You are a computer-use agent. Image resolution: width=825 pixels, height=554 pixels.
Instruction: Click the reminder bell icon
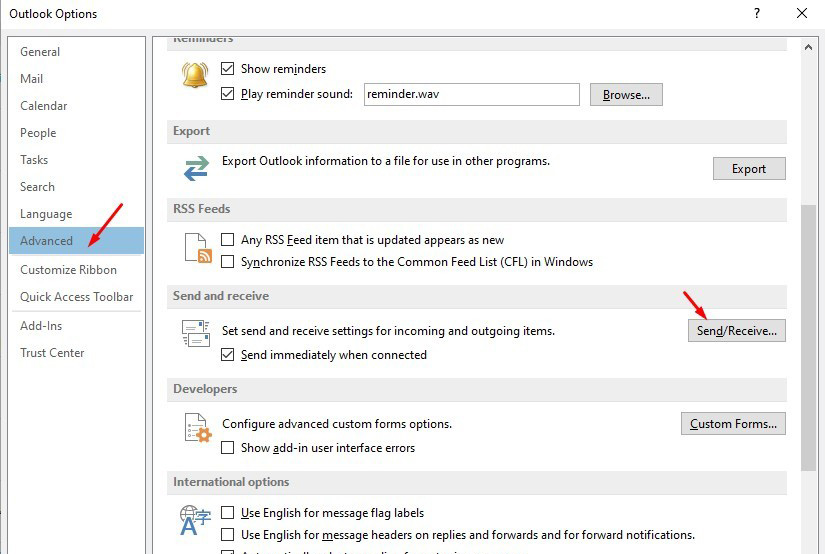(x=195, y=76)
